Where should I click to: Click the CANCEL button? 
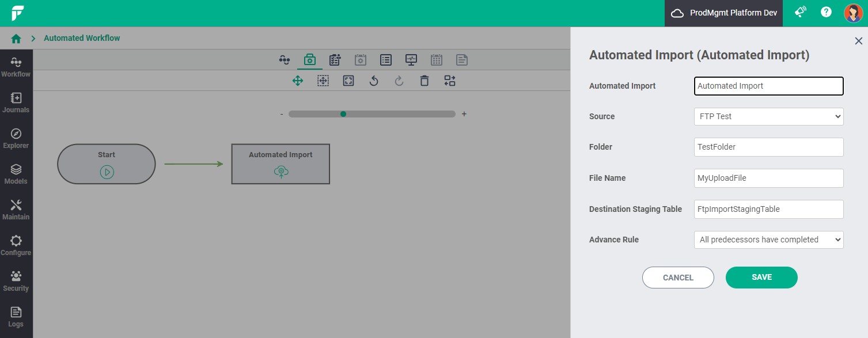pos(678,278)
